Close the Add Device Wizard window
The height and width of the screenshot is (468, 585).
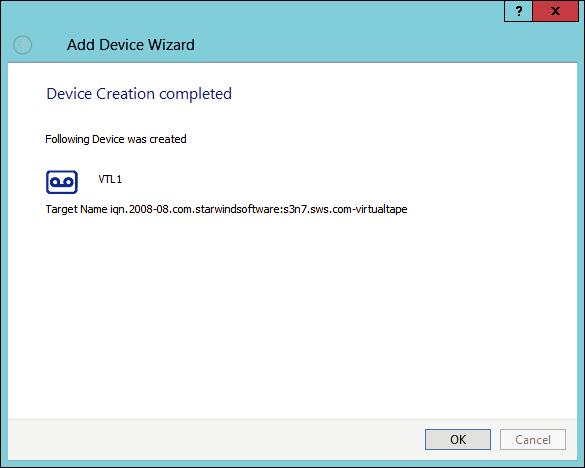click(x=556, y=11)
